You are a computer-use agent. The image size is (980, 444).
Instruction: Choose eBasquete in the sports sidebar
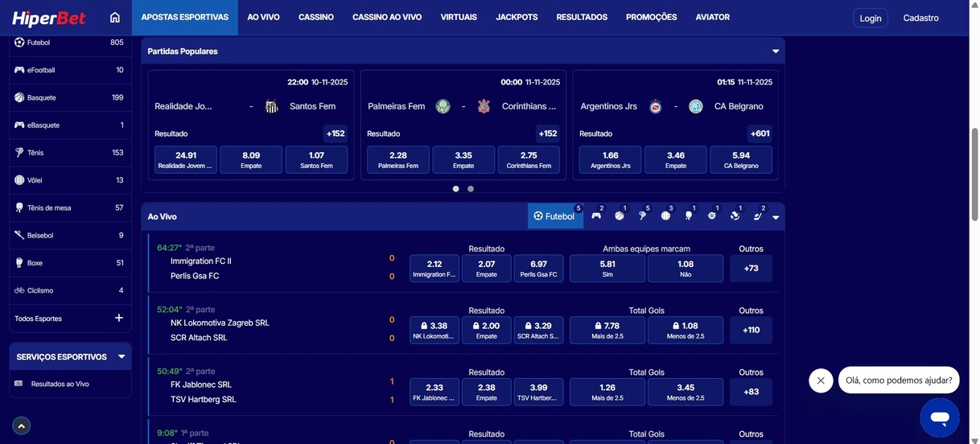pos(69,125)
